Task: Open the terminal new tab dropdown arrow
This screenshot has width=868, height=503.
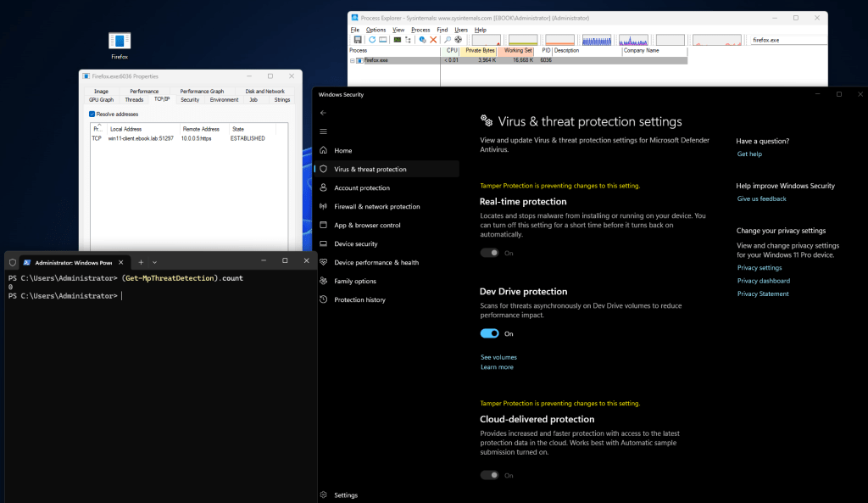Action: [154, 262]
